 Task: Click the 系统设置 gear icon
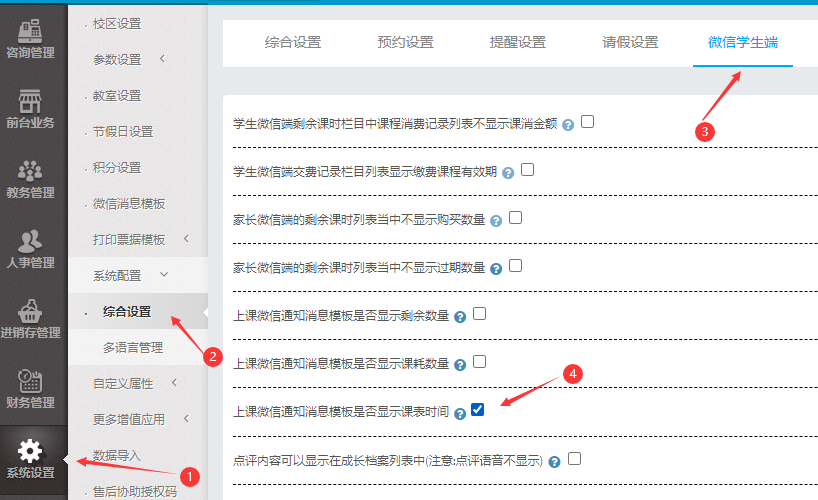pos(30,450)
